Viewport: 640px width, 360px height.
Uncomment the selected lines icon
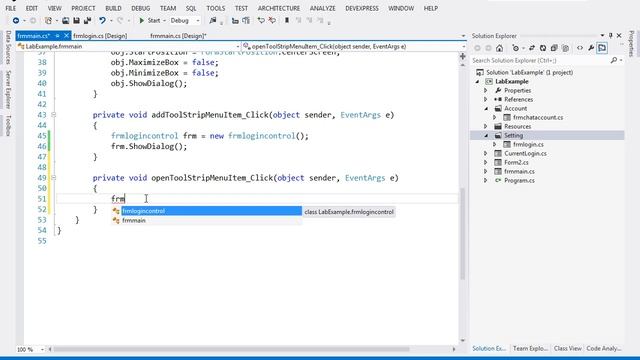click(x=272, y=20)
